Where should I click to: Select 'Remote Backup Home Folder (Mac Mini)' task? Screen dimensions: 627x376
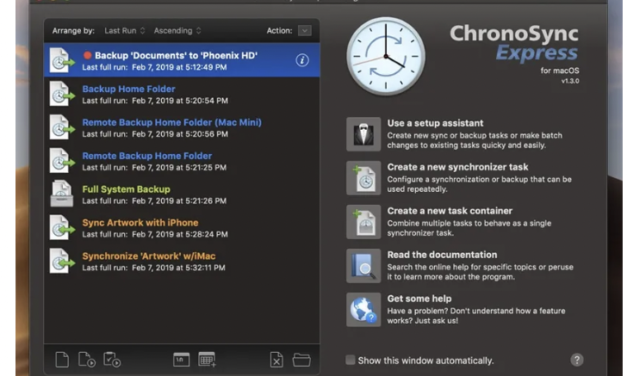tap(182, 127)
